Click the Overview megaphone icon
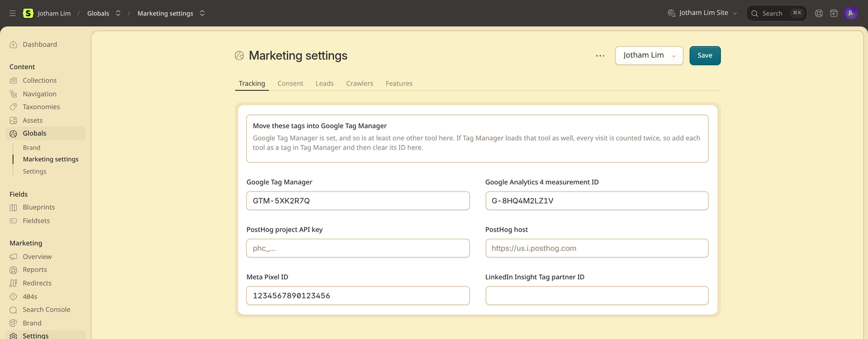Viewport: 868px width, 339px height. coord(14,257)
